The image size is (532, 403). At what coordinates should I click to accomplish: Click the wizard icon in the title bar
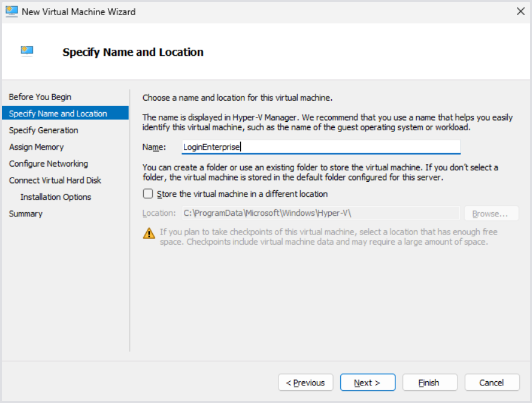click(x=12, y=12)
